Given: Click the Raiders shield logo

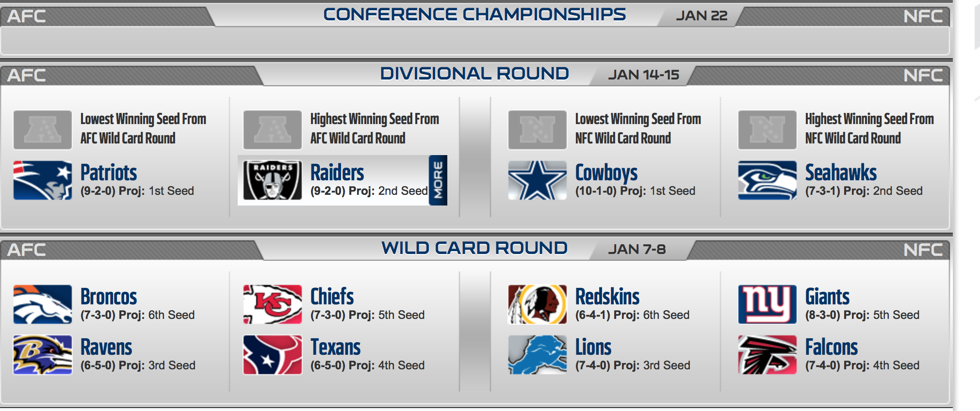Looking at the screenshot, I should (x=273, y=180).
